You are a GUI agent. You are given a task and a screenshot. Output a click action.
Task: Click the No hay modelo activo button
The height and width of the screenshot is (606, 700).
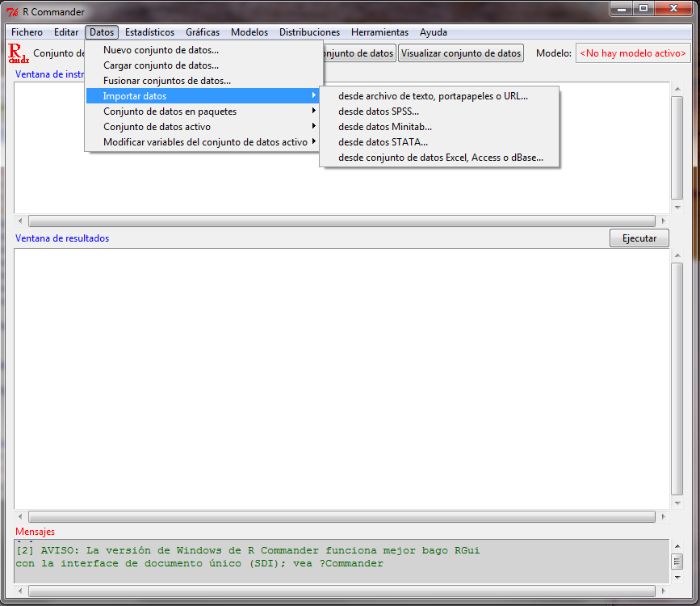tap(633, 53)
